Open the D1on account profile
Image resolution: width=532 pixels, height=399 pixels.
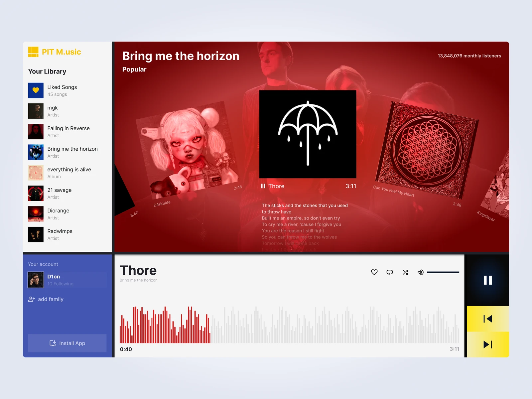pos(67,280)
